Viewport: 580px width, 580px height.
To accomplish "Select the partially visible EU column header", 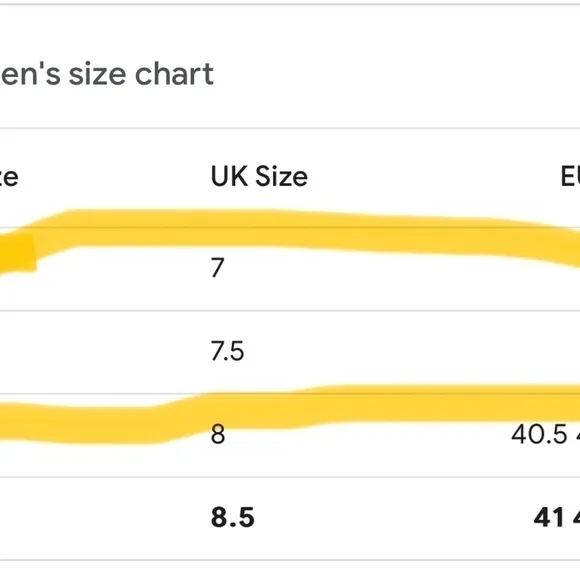I will [570, 176].
